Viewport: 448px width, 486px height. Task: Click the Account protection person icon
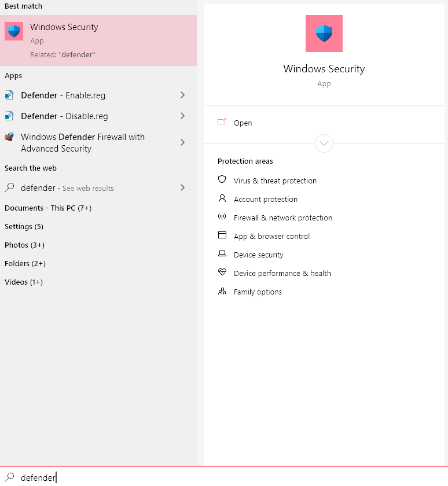pos(222,198)
